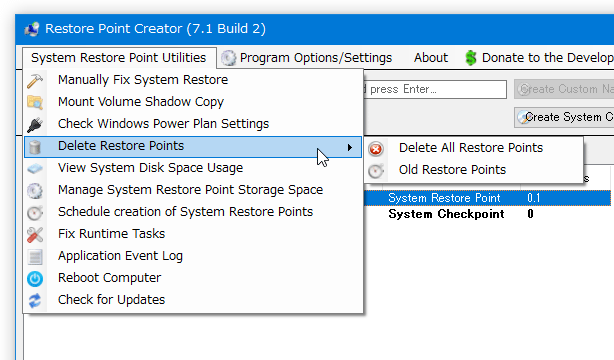Choose Check for Updates
614x360 pixels.
click(x=193, y=300)
